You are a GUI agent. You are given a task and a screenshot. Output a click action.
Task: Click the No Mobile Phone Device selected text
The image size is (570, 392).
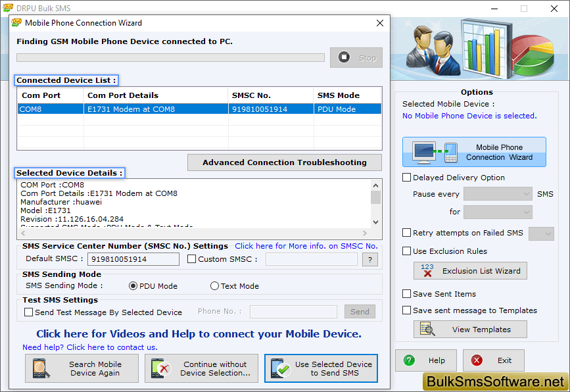(469, 116)
